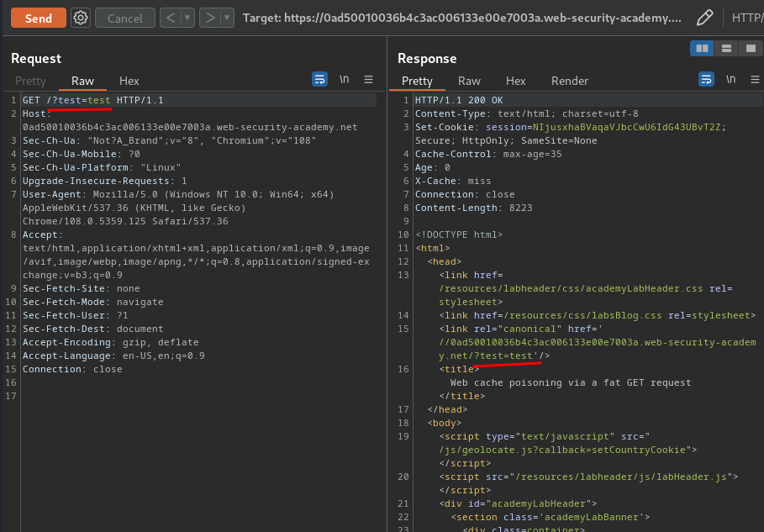Open the Response pane hamburger menu
Image resolution: width=764 pixels, height=532 pixels.
pos(755,79)
